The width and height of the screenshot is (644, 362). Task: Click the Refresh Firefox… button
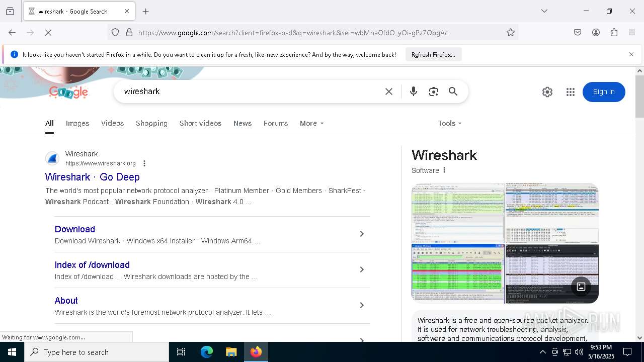pos(433,54)
